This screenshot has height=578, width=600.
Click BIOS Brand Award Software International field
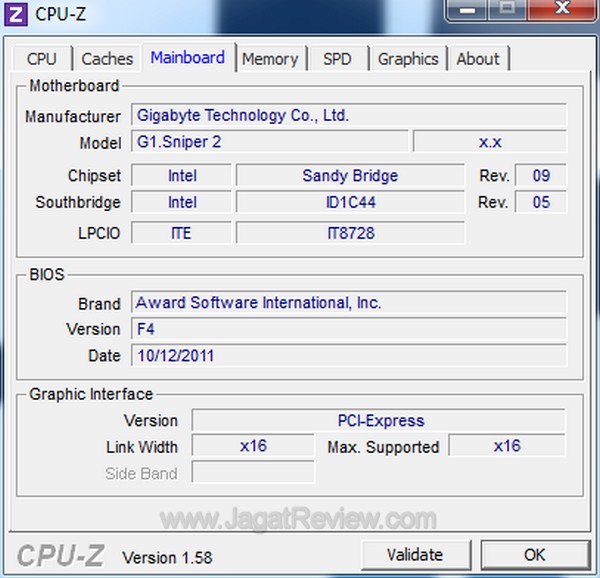tap(349, 302)
